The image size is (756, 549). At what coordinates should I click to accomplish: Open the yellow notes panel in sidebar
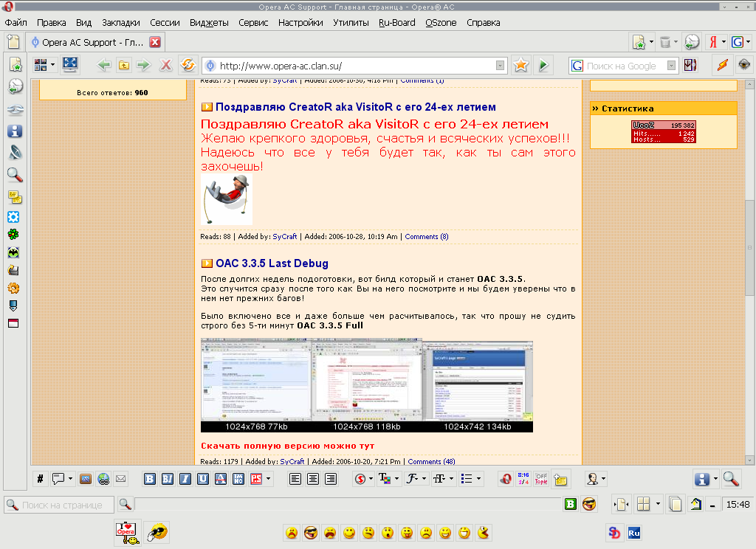[x=15, y=197]
